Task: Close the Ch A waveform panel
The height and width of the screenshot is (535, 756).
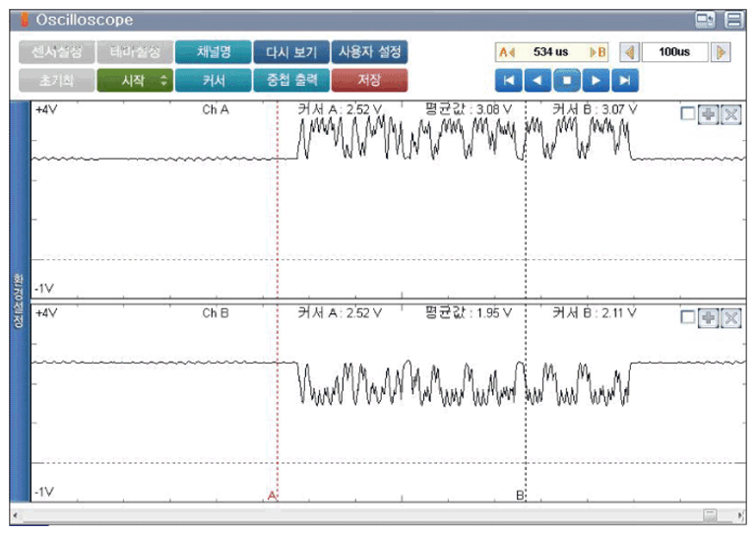Action: click(731, 114)
